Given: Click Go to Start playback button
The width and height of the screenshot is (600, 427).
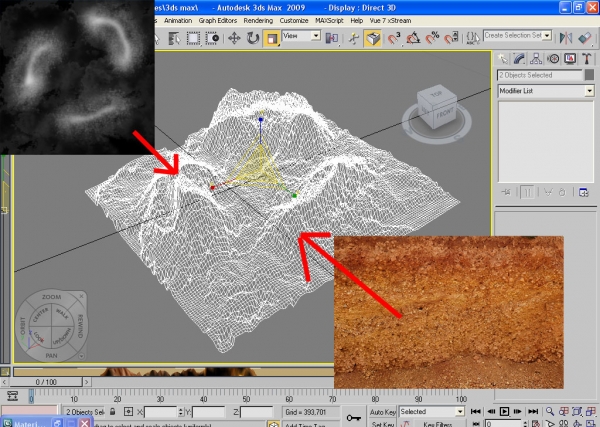Looking at the screenshot, I should click(475, 411).
